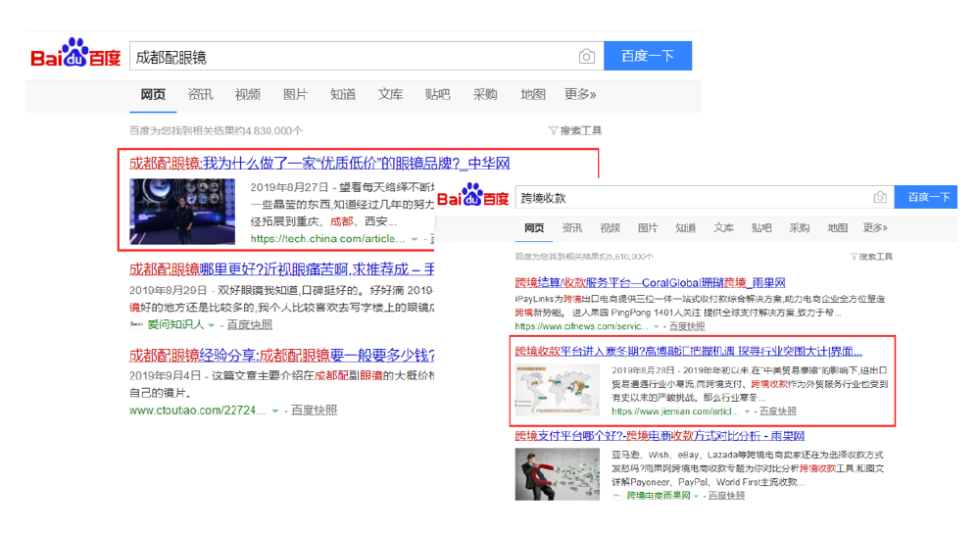Expand the dropdown arrow next to 爱问知识人
The image size is (980, 533).
pyautogui.click(x=212, y=325)
